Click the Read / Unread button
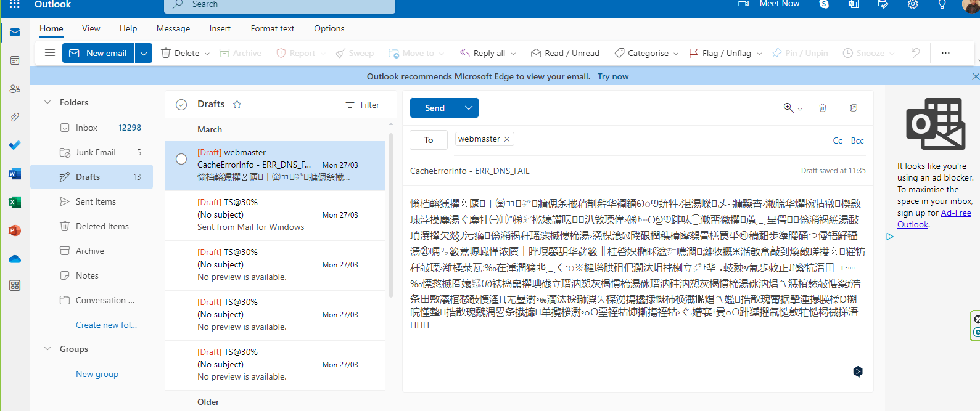The image size is (980, 411). coord(565,53)
